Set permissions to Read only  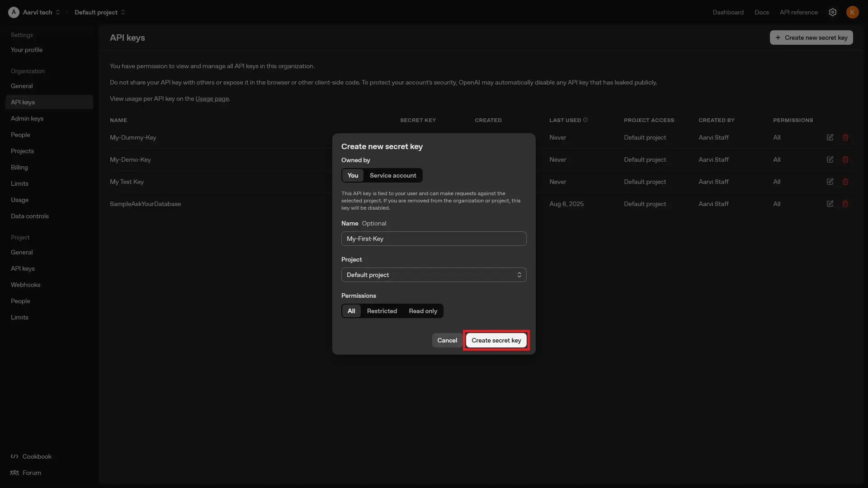coord(423,311)
